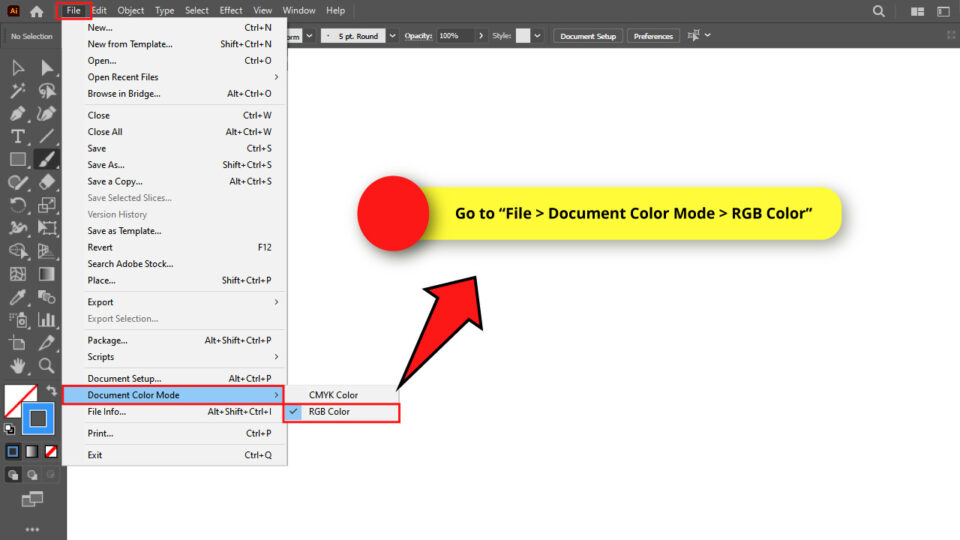Enable Draw Behind mode
The image size is (960, 540).
click(32, 474)
